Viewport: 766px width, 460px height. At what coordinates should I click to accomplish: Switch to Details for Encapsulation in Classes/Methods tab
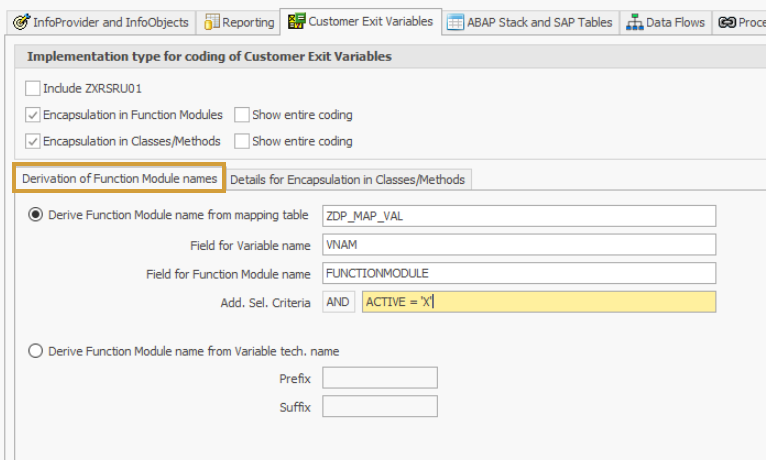347,180
